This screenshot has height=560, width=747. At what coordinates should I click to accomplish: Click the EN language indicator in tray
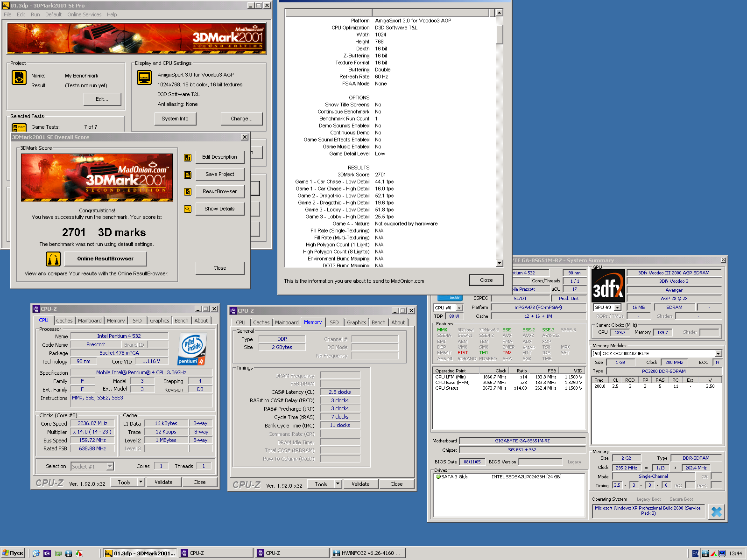pos(695,553)
